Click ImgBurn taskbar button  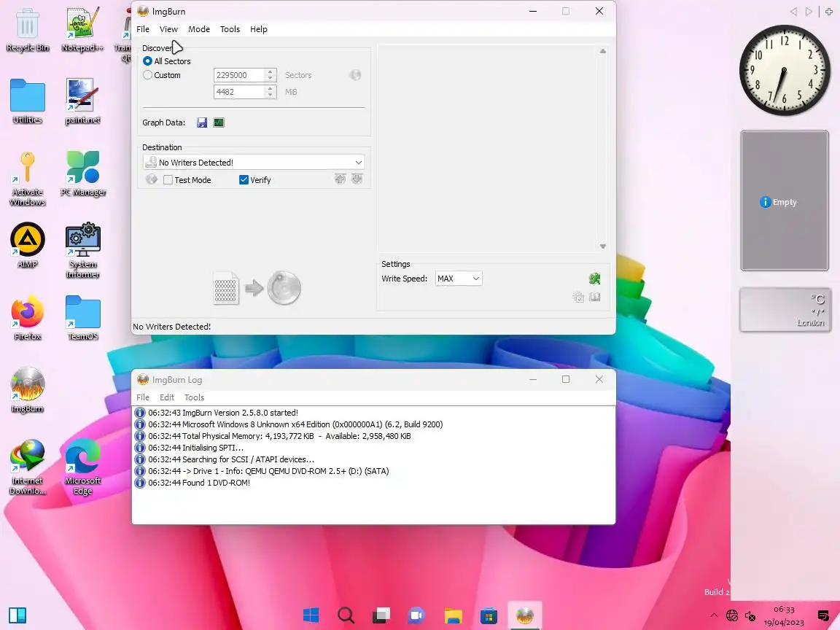click(x=524, y=615)
